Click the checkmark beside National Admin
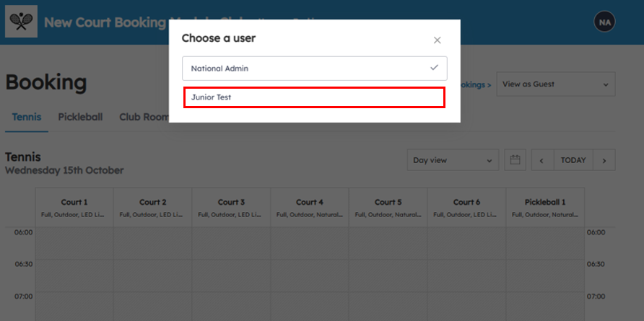This screenshot has height=321, width=644. (434, 68)
